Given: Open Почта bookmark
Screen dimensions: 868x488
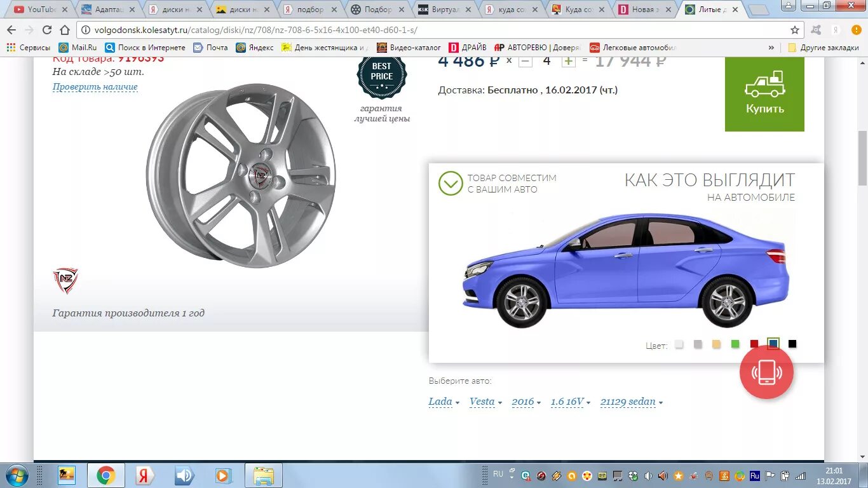Looking at the screenshot, I should tap(210, 48).
